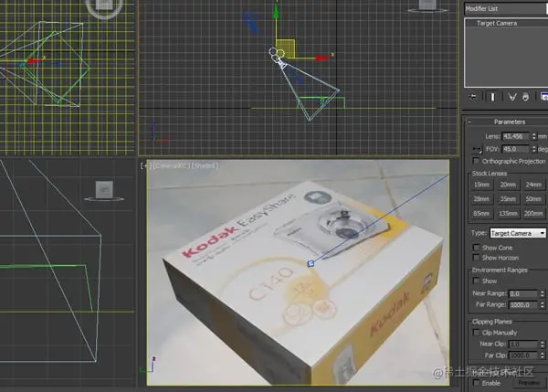The image size is (548, 392).
Task: Click Make Unique icon under stack
Action: click(512, 97)
